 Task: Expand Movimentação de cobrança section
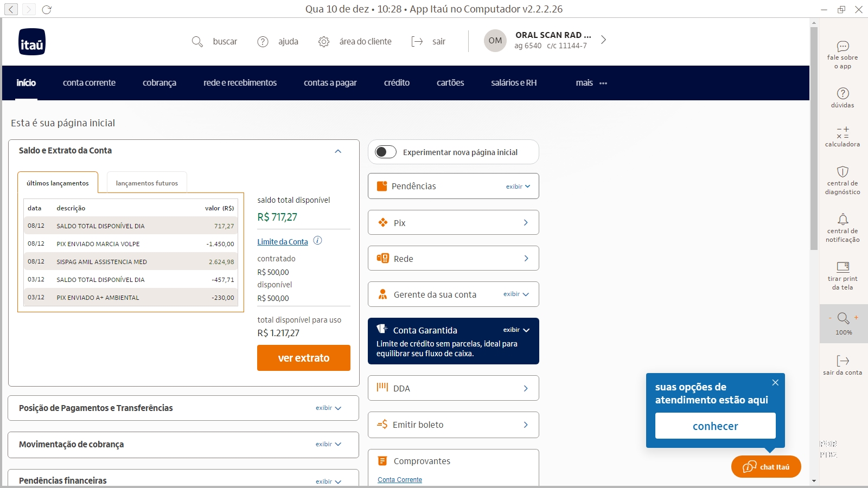[329, 445]
